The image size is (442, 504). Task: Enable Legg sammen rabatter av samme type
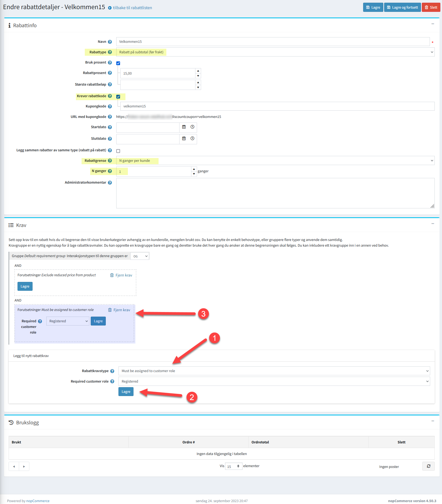pos(118,151)
